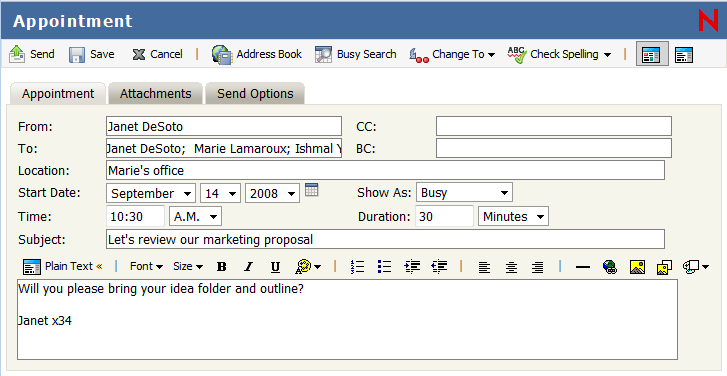This screenshot has width=727, height=376.
Task: Cancel the appointment
Action: pos(157,54)
